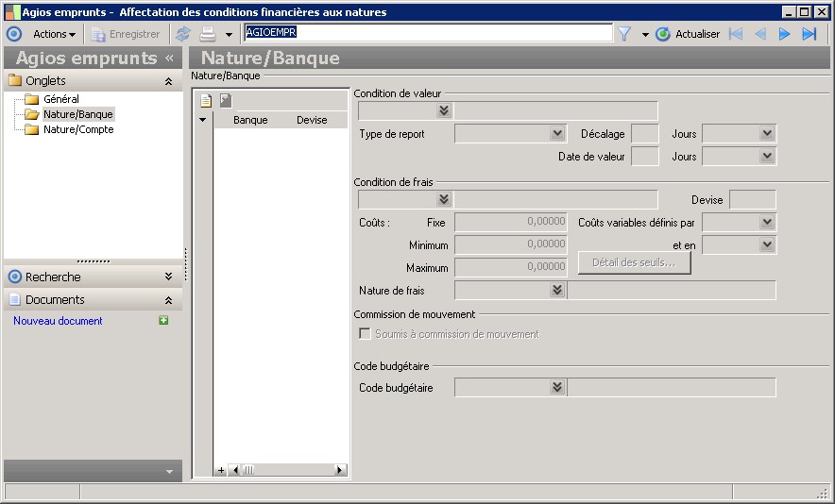Click the green add icon beside Nouveau document
This screenshot has height=504, width=835.
click(164, 321)
